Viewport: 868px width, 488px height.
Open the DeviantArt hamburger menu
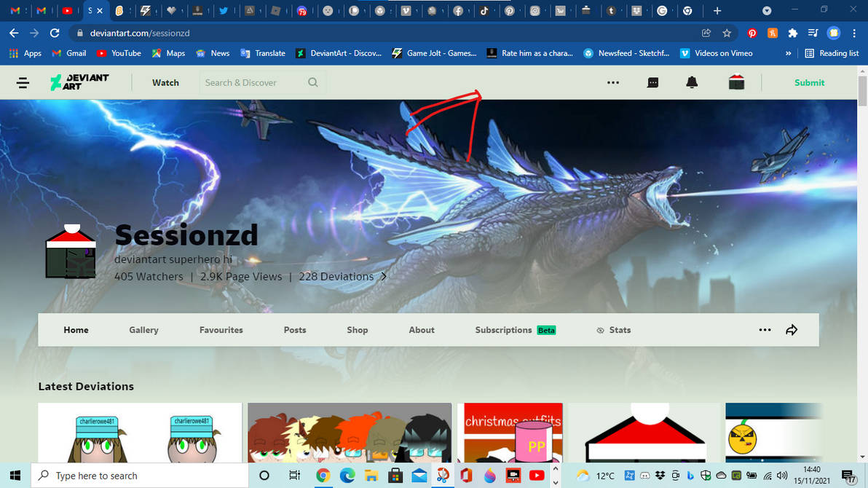tap(23, 82)
